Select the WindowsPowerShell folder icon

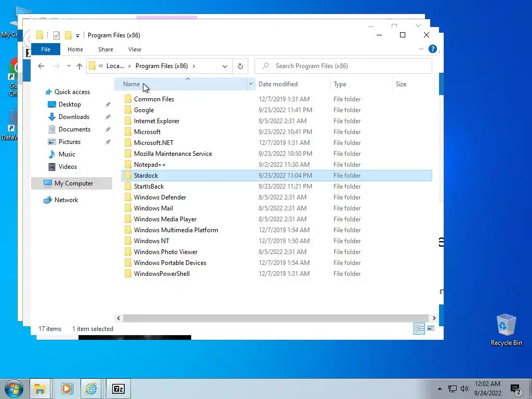[x=128, y=273]
